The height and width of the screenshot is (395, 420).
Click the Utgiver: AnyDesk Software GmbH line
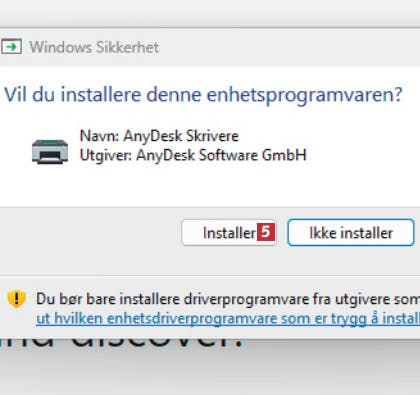(x=193, y=155)
